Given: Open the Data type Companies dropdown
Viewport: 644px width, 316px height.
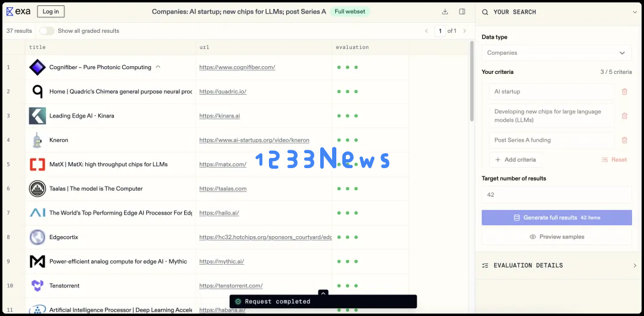Looking at the screenshot, I should pos(556,53).
